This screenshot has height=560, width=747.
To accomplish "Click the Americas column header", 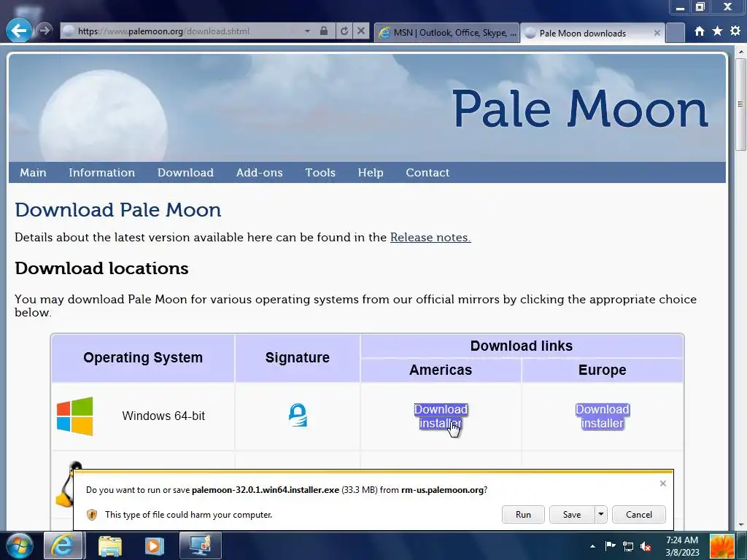I will (x=441, y=370).
